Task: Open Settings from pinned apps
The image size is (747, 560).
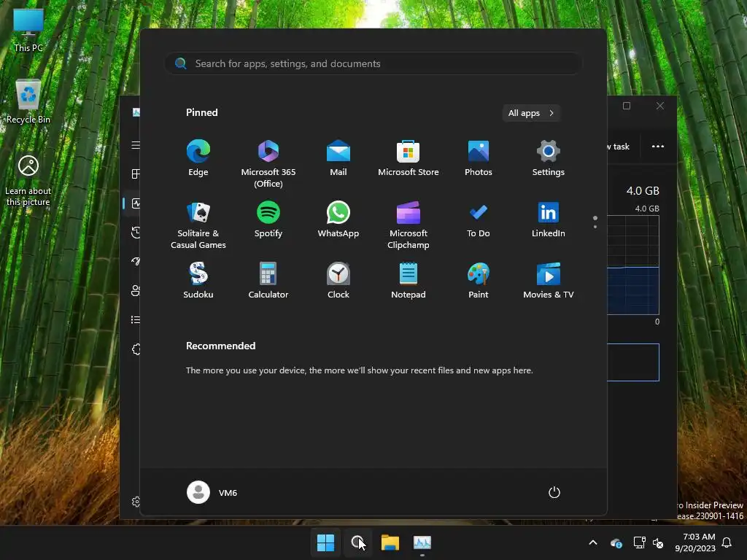Action: (x=549, y=158)
